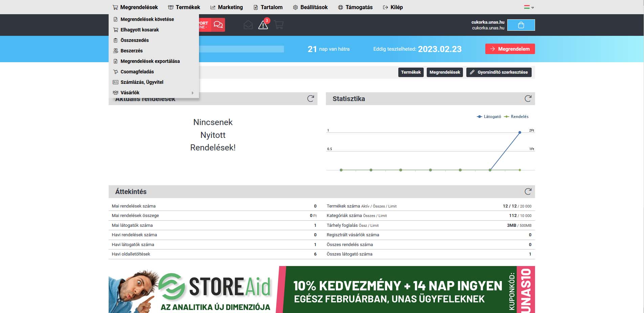Viewport: 644px width, 313px height.
Task: Click the shopping cart icon in header
Action: click(279, 25)
